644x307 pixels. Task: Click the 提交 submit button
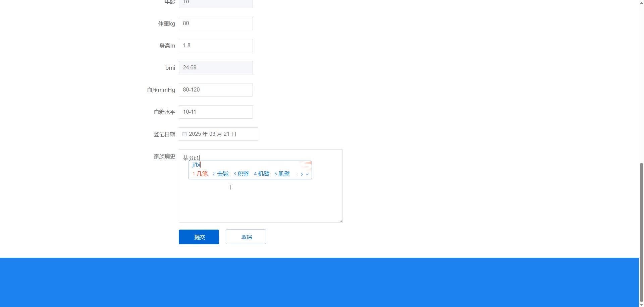point(199,237)
